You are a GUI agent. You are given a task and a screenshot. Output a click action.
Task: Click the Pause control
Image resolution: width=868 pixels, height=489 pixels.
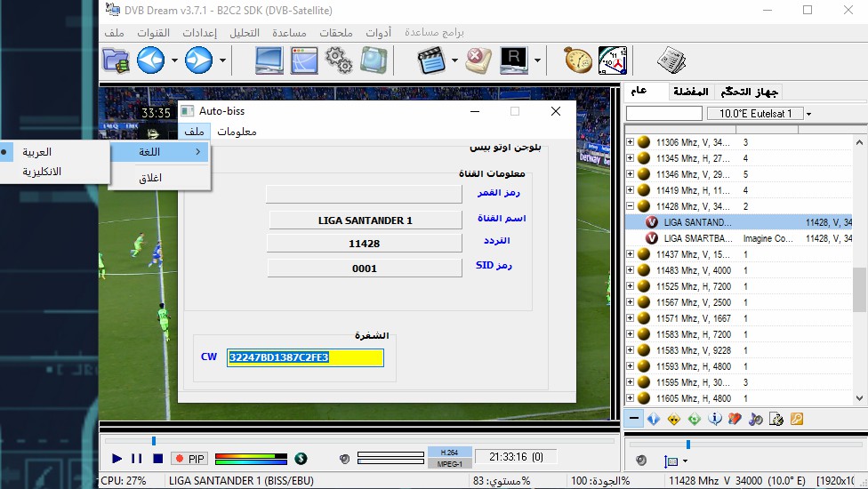[x=136, y=459]
